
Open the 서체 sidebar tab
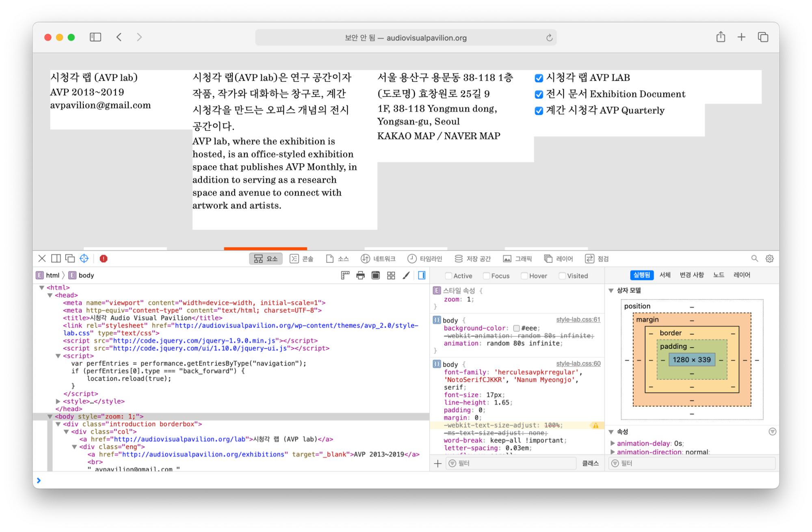pos(665,275)
